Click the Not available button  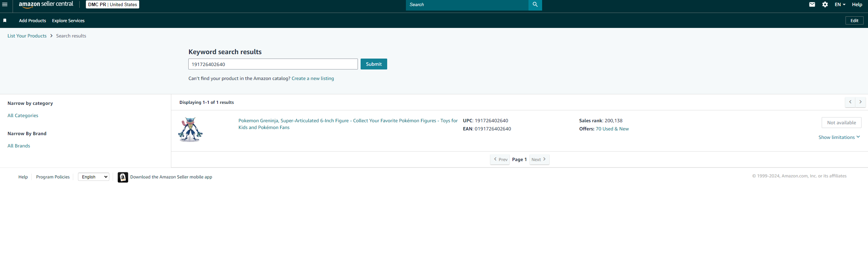(841, 123)
